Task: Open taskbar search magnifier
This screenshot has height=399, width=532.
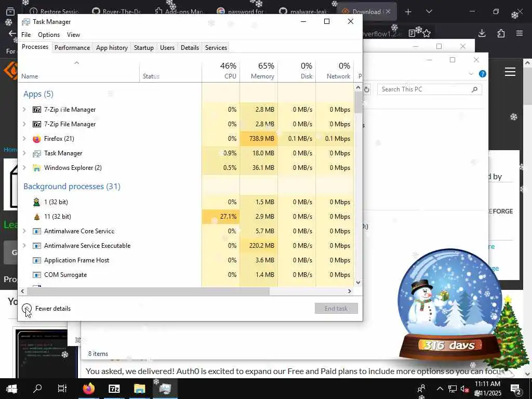Action: pyautogui.click(x=37, y=388)
